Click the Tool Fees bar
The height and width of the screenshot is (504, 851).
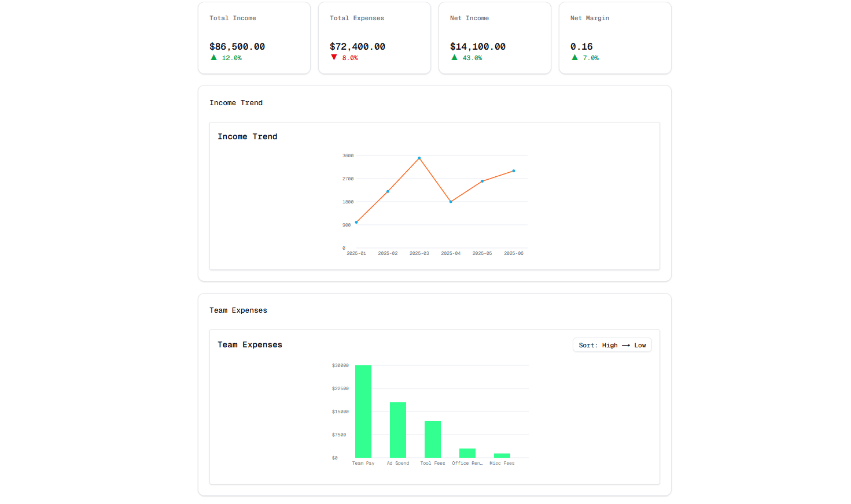coord(433,439)
